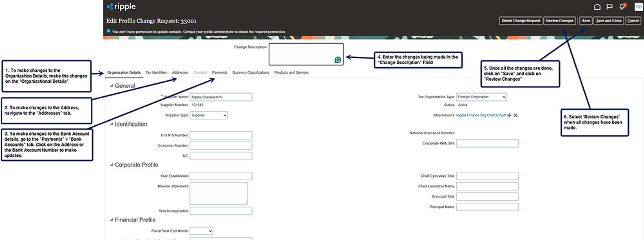Click Delete Change Request button

tap(521, 21)
